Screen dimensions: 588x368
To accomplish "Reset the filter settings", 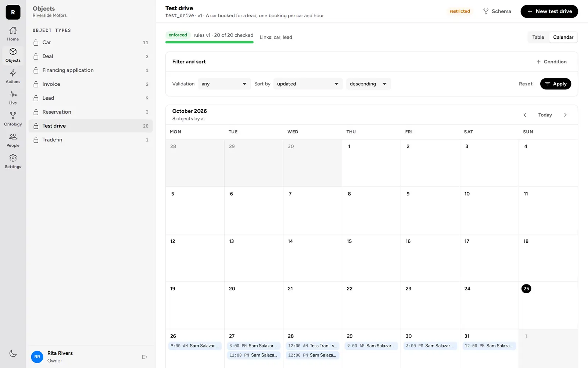I will tap(526, 84).
